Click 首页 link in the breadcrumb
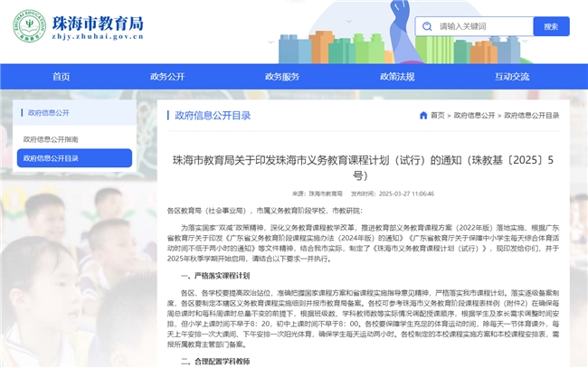 tap(438, 116)
